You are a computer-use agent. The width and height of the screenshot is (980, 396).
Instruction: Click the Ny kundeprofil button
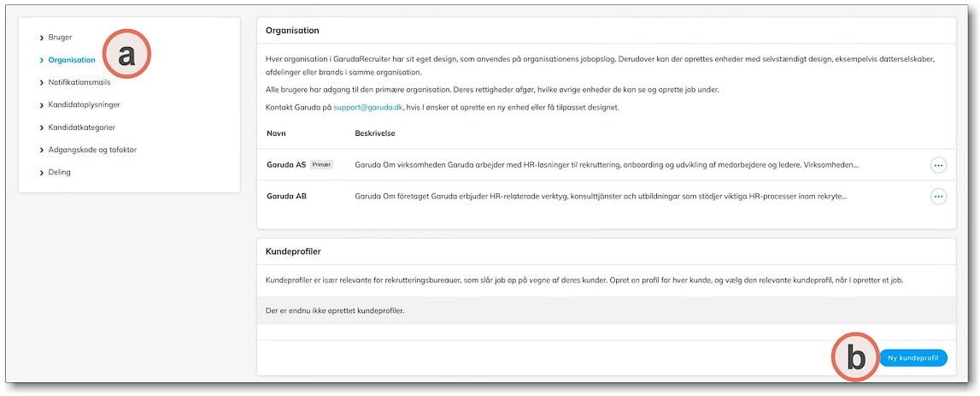pyautogui.click(x=913, y=358)
